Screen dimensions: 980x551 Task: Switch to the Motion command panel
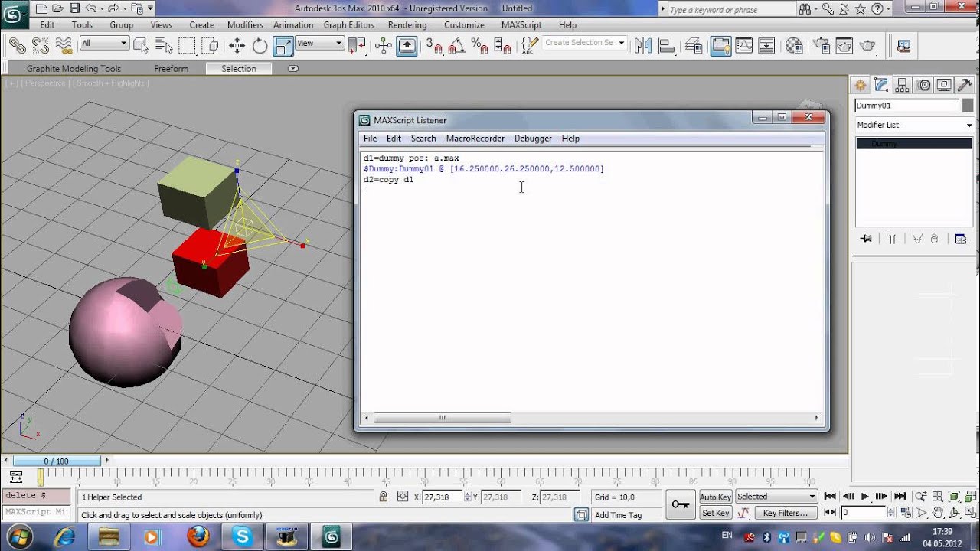(x=924, y=85)
